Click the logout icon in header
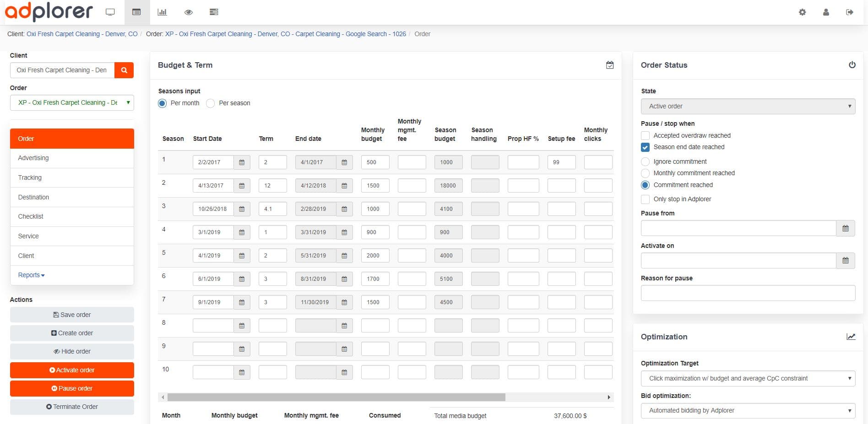Image resolution: width=868 pixels, height=424 pixels. pos(850,12)
